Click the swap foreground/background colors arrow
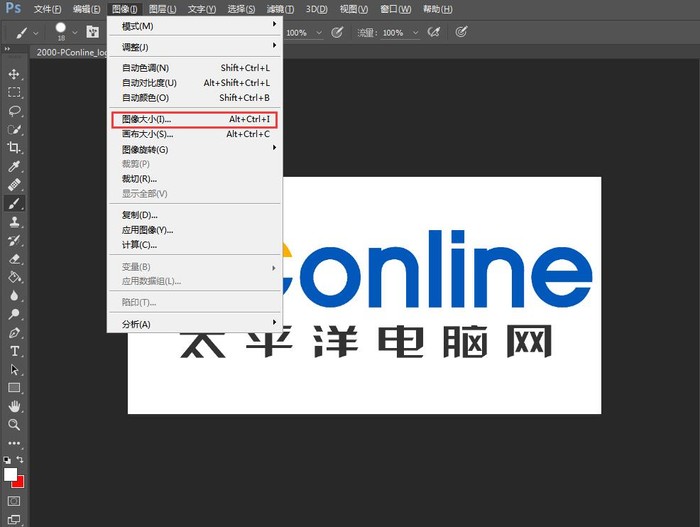This screenshot has height=527, width=700. click(20, 459)
